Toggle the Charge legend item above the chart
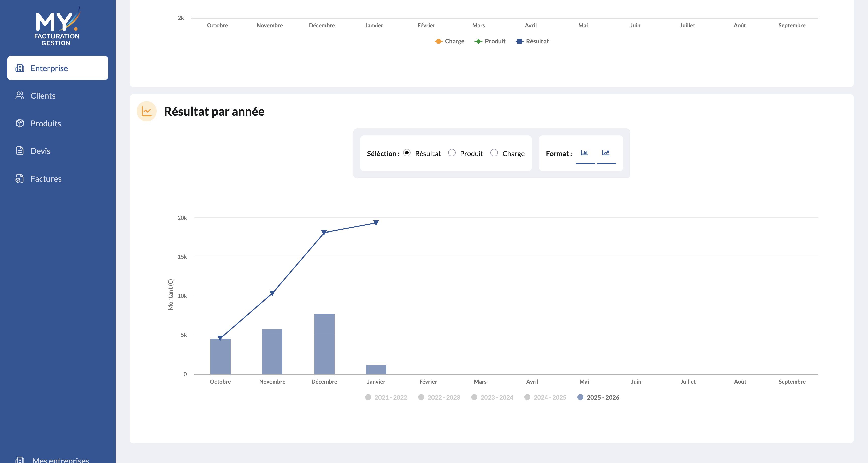 pyautogui.click(x=450, y=41)
